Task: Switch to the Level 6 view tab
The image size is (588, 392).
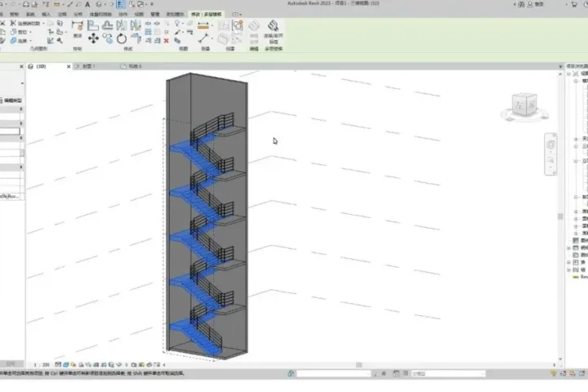Action: pyautogui.click(x=135, y=66)
